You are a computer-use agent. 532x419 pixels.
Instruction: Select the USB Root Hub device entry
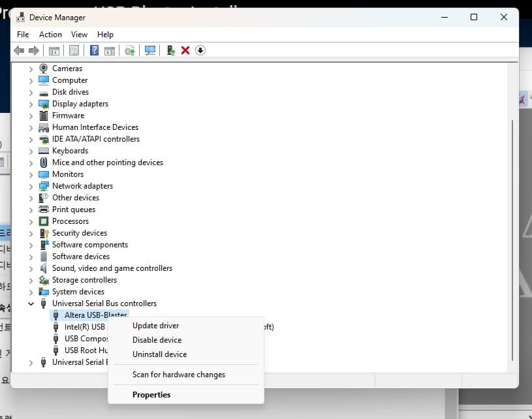(x=86, y=350)
